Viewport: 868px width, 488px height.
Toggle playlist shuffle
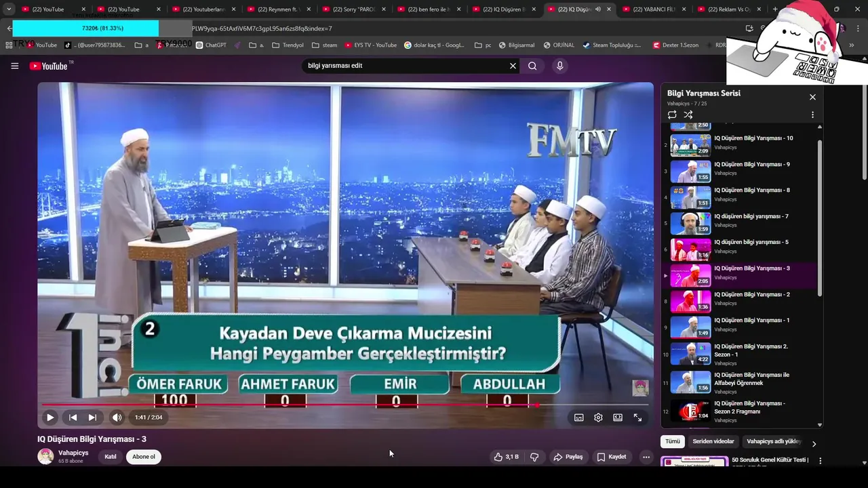pyautogui.click(x=688, y=115)
